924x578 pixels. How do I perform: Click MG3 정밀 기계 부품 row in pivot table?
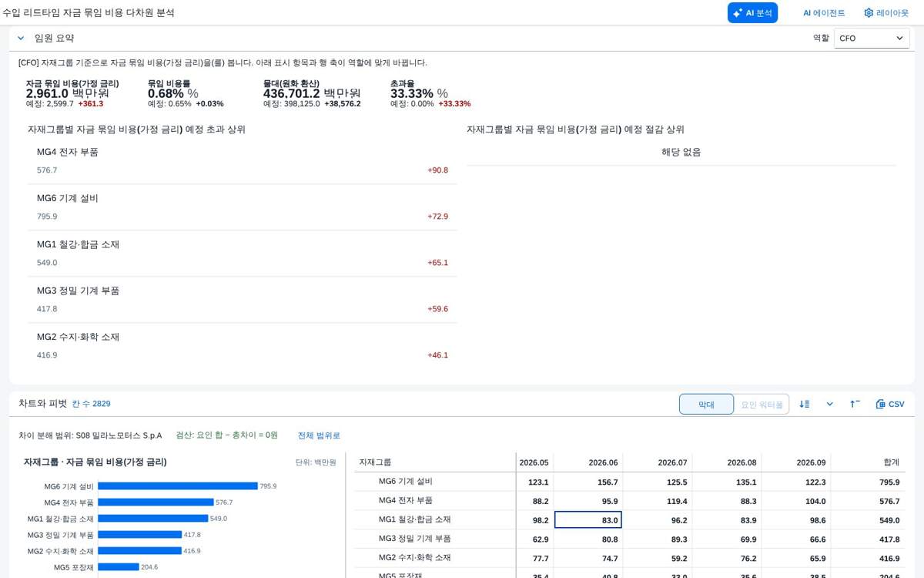click(630, 539)
